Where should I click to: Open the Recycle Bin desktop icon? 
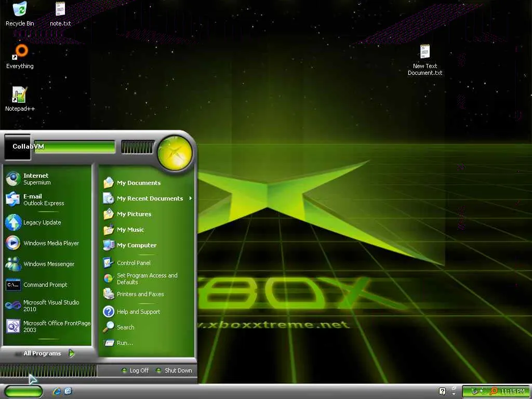(20, 14)
